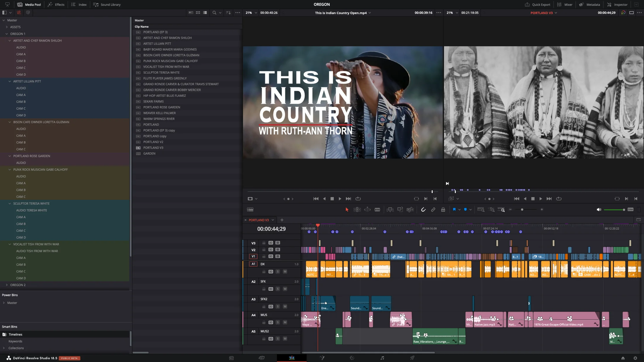Click the Marker icon in toolbar

tap(465, 210)
